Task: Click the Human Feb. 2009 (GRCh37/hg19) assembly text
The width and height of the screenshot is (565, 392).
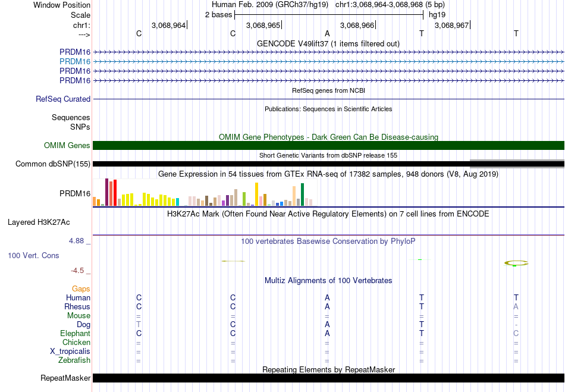Action: click(270, 5)
